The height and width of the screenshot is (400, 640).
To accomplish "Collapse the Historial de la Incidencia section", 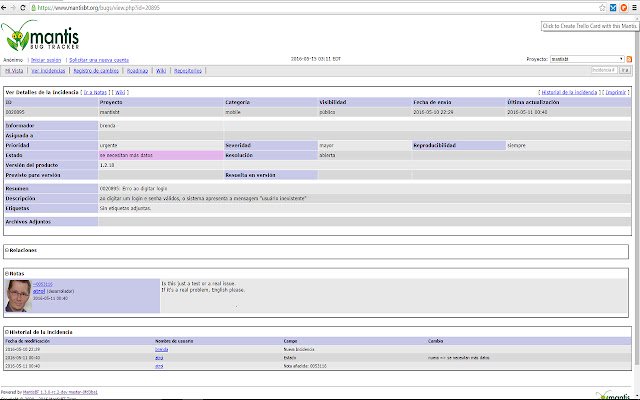I will tap(7, 332).
